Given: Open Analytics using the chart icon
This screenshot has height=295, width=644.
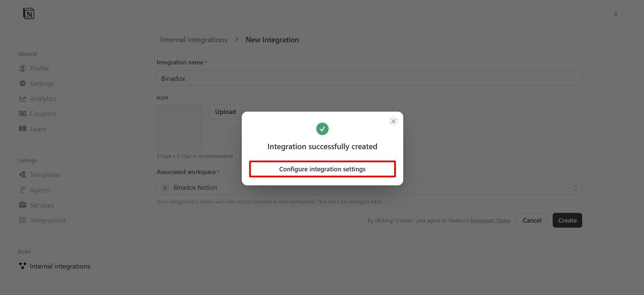Looking at the screenshot, I should point(22,98).
